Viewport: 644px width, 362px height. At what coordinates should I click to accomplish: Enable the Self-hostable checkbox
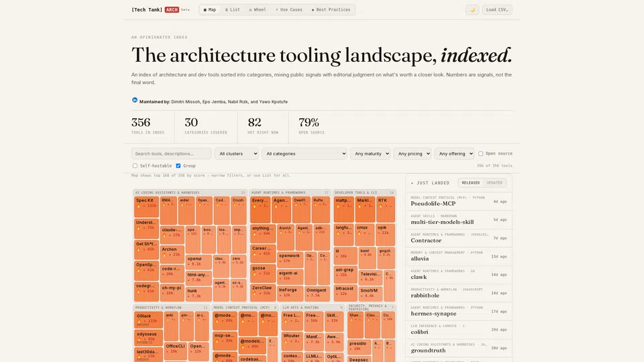click(135, 166)
